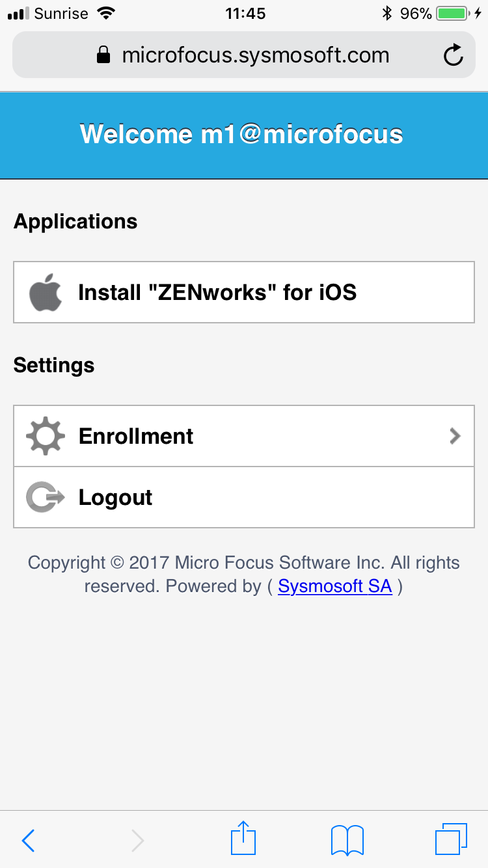Tap the microfocus.sysmosoft.com address bar
Screen dimensions: 488x868
[x=255, y=56]
